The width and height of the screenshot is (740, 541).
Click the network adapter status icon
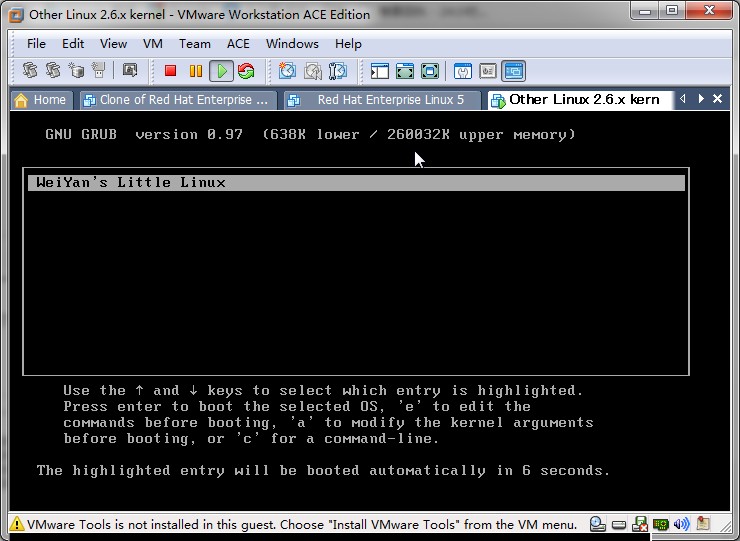point(661,524)
